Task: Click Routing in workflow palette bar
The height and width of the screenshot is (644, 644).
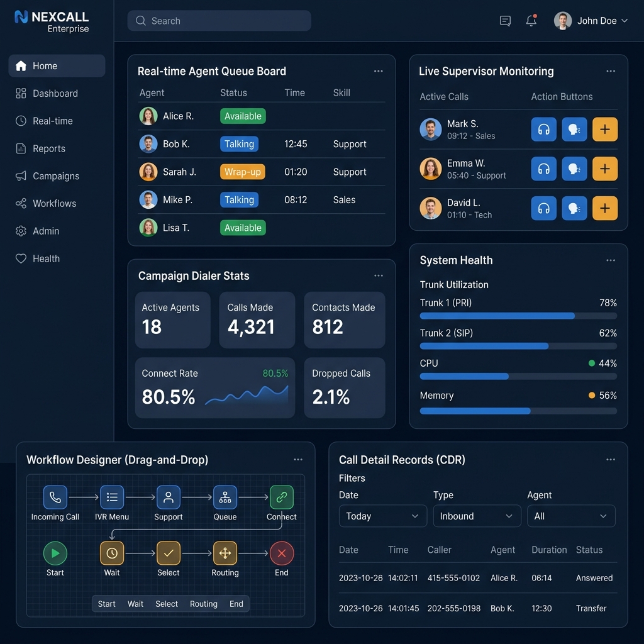Action: (203, 604)
